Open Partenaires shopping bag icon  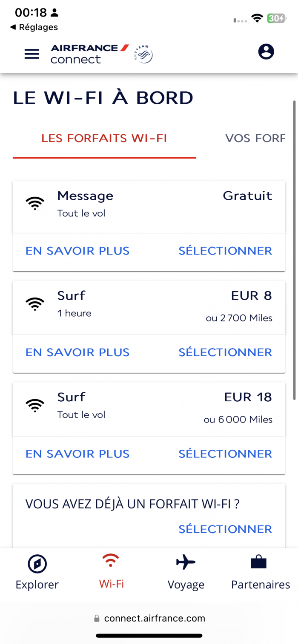259,562
